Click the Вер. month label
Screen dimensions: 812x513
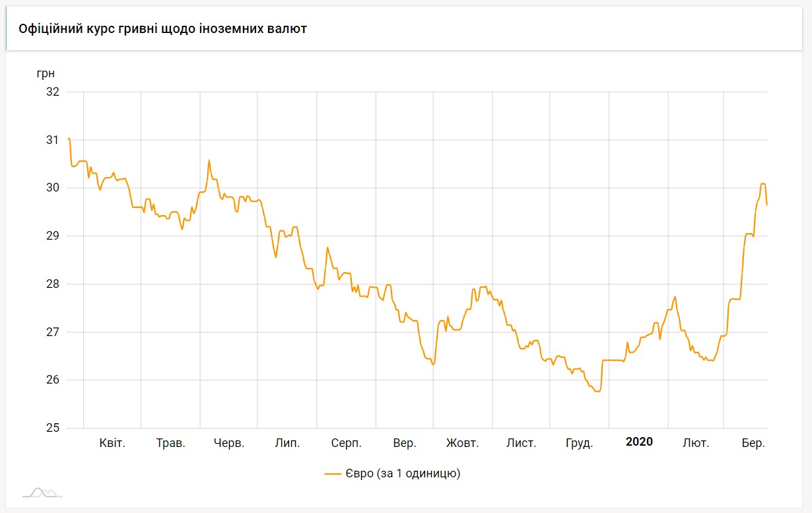tap(404, 443)
